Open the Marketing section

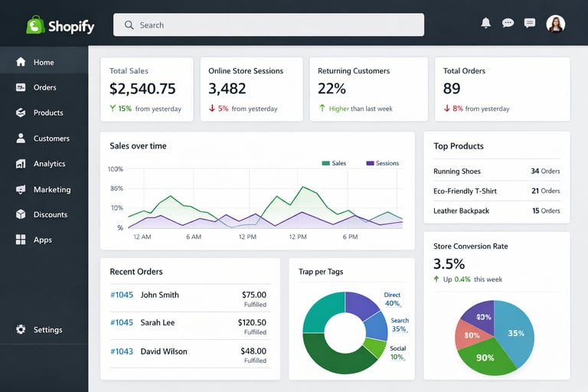coord(44,189)
